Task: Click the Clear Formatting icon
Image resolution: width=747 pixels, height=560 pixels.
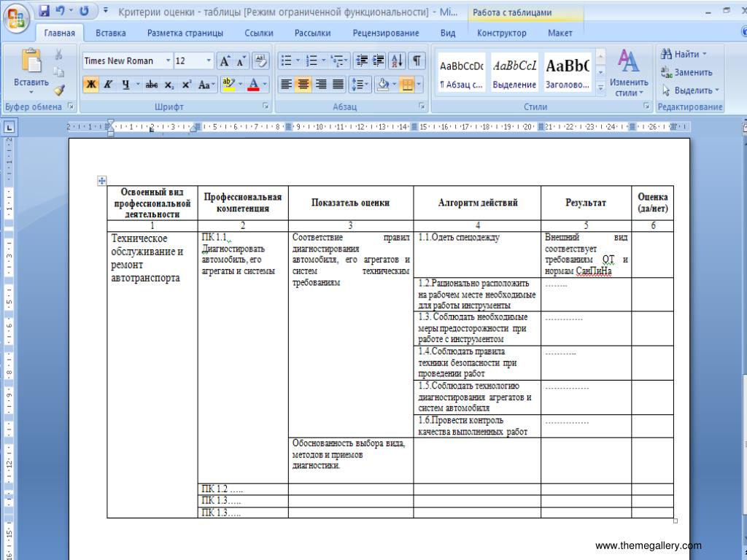Action: click(x=261, y=61)
